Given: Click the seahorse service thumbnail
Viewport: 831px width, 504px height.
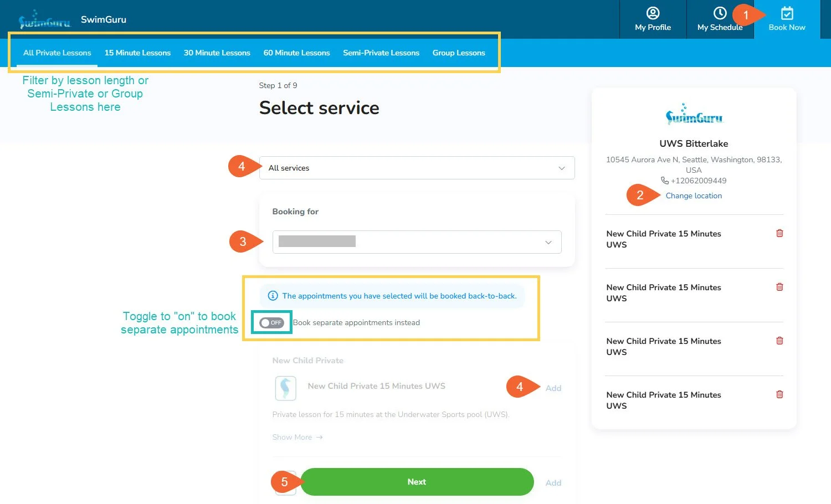Looking at the screenshot, I should (286, 388).
